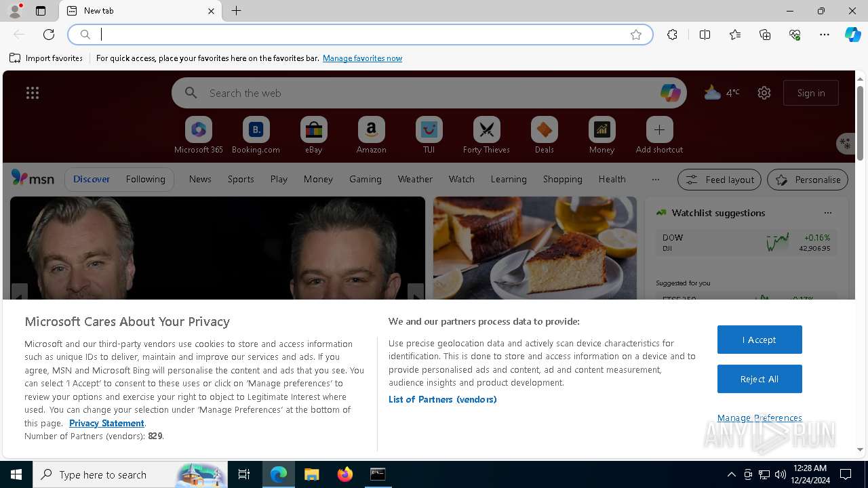Open Tab actions menu icon
The image size is (868, 488).
[x=41, y=11]
